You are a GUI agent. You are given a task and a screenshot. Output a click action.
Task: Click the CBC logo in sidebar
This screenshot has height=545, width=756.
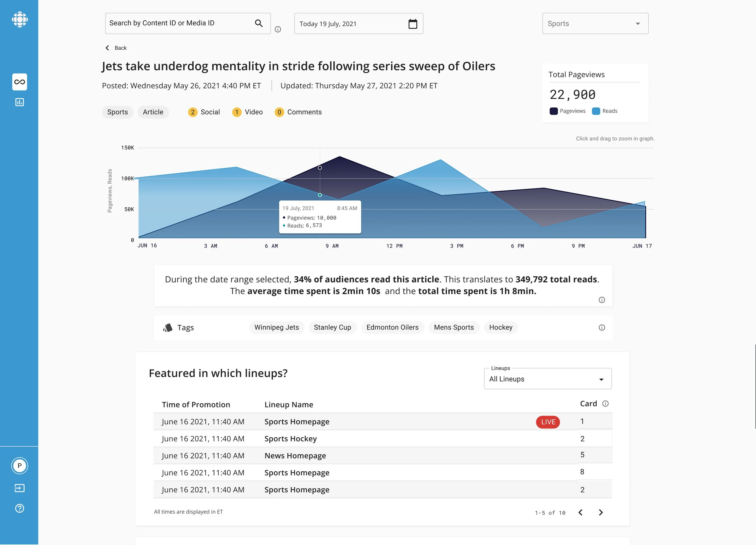pos(20,20)
